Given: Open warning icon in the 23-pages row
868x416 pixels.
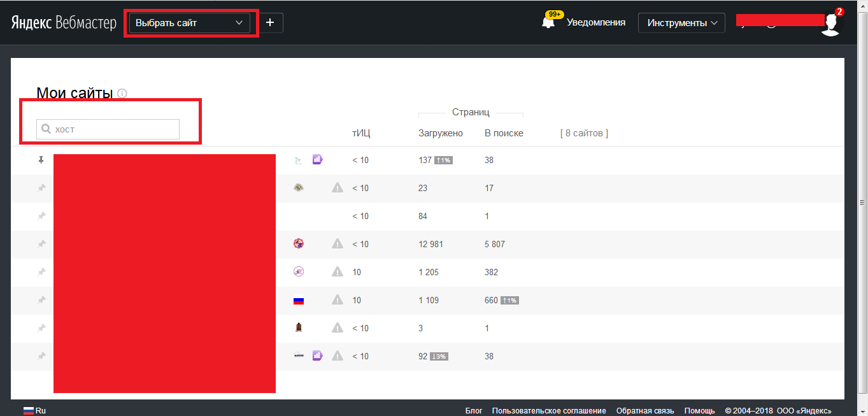Looking at the screenshot, I should click(338, 187).
